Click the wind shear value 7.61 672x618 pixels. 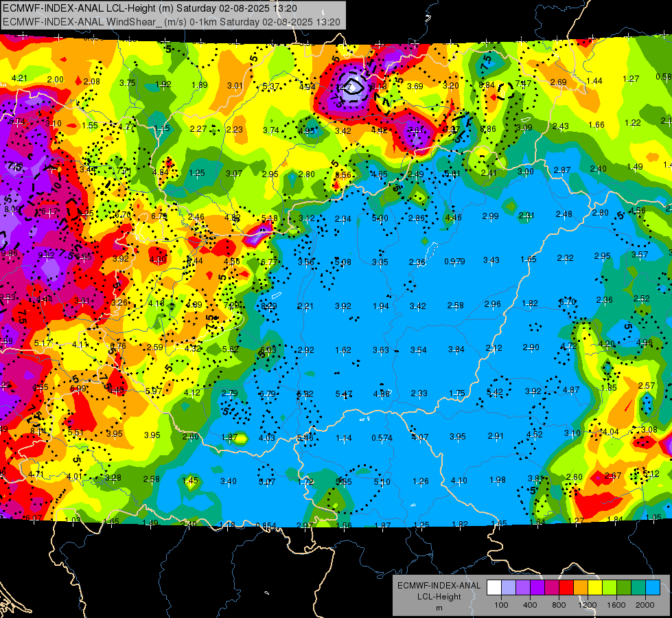[416, 130]
